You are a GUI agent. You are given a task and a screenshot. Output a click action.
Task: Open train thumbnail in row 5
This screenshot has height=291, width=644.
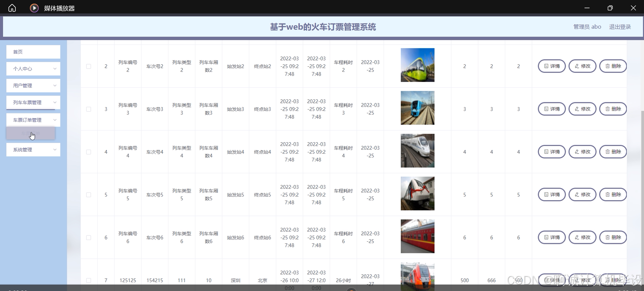(x=417, y=193)
